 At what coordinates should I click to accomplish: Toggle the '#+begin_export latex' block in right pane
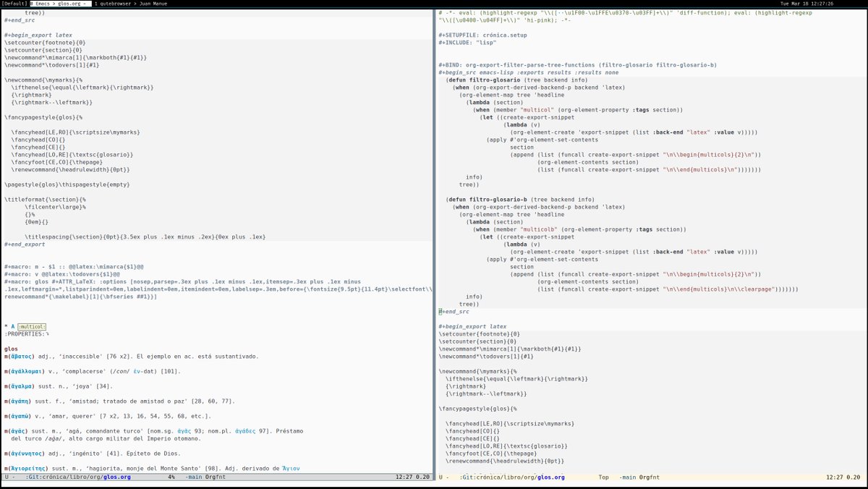472,326
